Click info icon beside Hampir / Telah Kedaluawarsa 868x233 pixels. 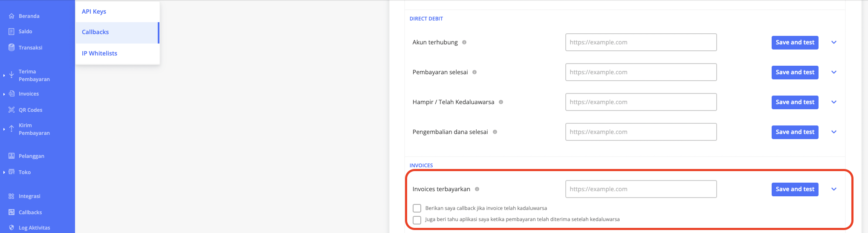point(501,102)
